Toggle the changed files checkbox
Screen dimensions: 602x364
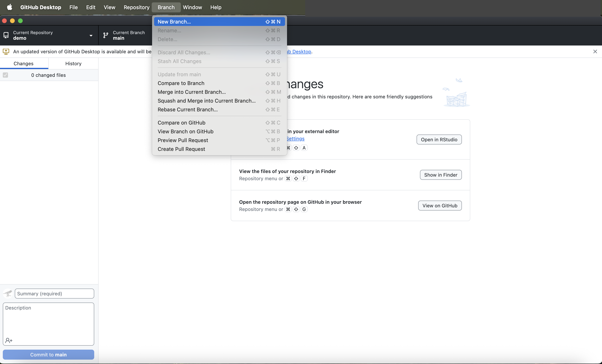pyautogui.click(x=5, y=75)
